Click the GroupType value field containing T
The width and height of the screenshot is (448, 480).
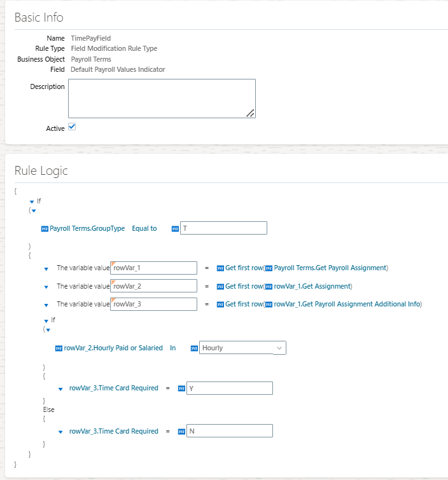point(224,228)
